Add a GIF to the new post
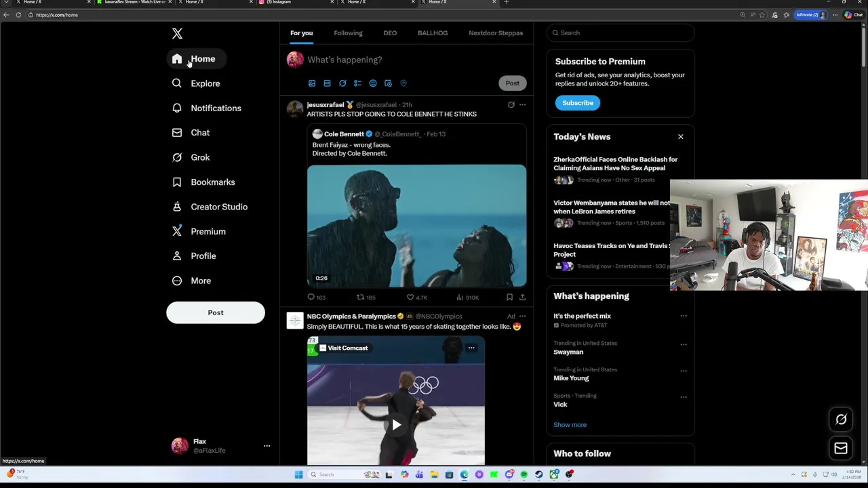Viewport: 868px width, 488px height. pos(327,83)
